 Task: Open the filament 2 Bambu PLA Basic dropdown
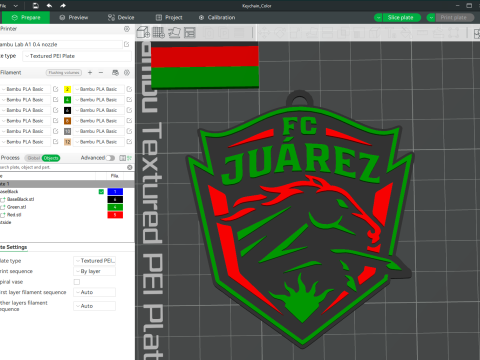(98, 89)
